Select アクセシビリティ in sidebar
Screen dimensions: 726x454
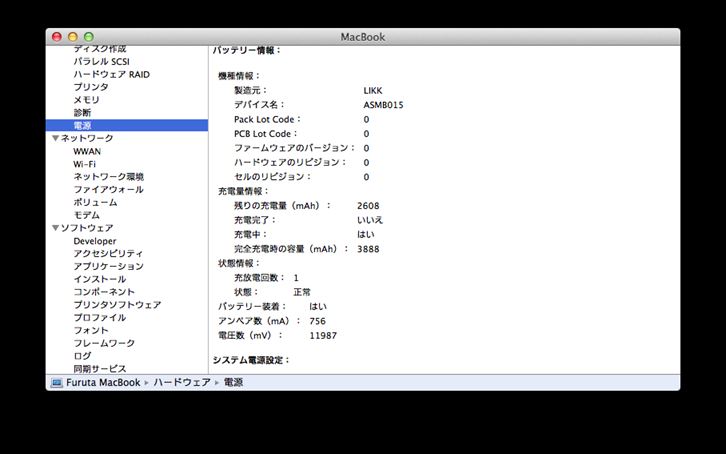(108, 254)
